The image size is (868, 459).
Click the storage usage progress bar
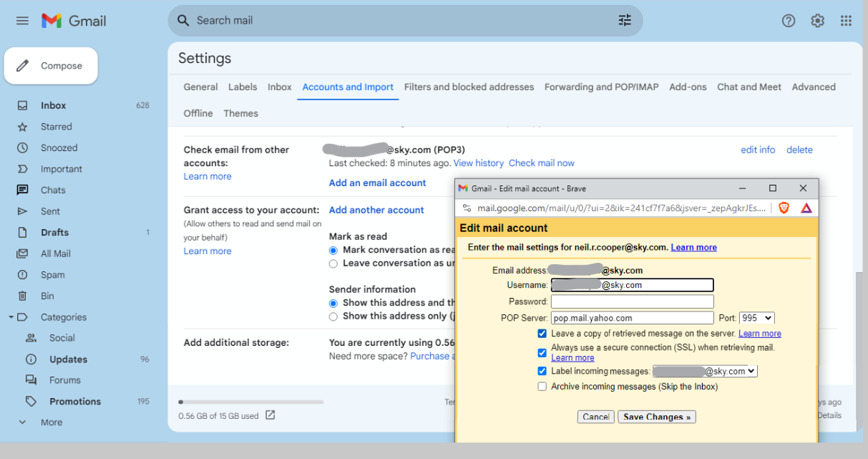(250, 402)
